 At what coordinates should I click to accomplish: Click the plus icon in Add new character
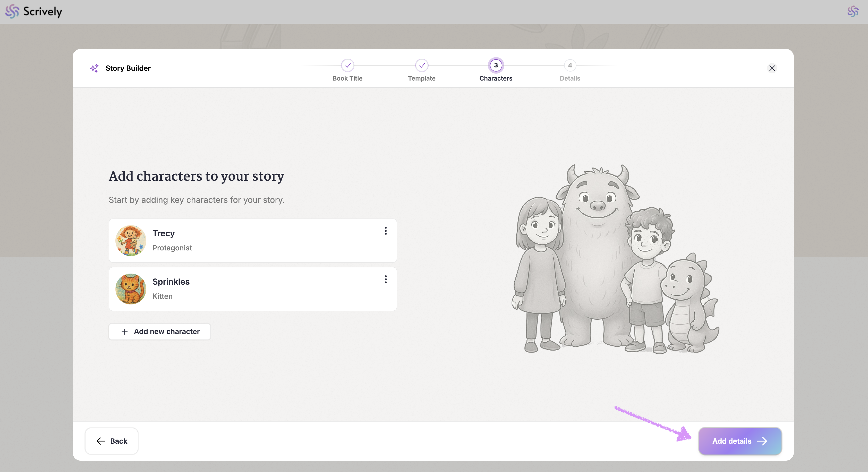pos(125,332)
